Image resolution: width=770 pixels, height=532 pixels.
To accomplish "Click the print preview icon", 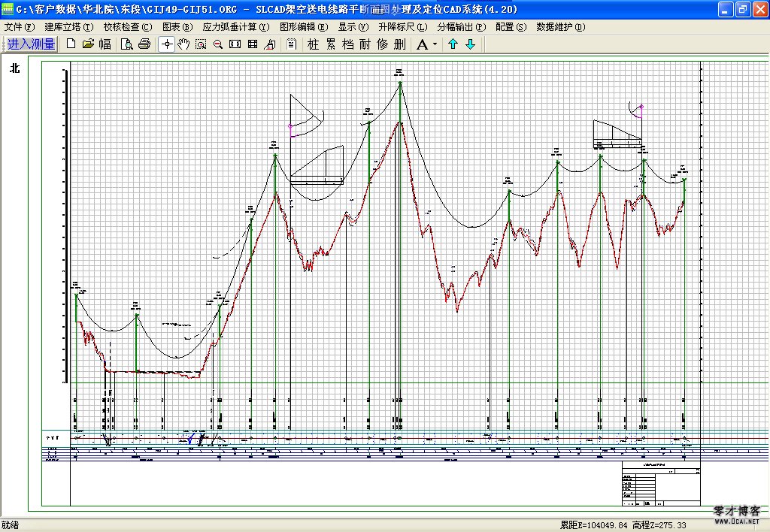I will point(127,44).
